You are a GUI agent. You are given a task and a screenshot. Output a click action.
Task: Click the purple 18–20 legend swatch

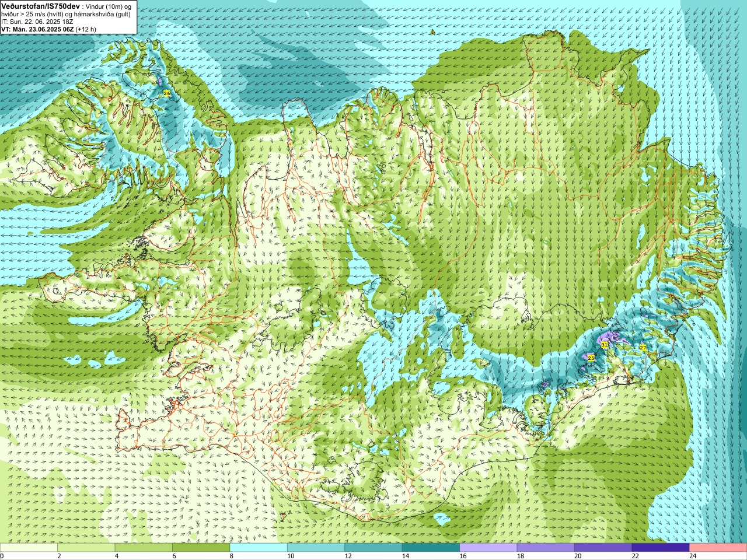pos(546,548)
